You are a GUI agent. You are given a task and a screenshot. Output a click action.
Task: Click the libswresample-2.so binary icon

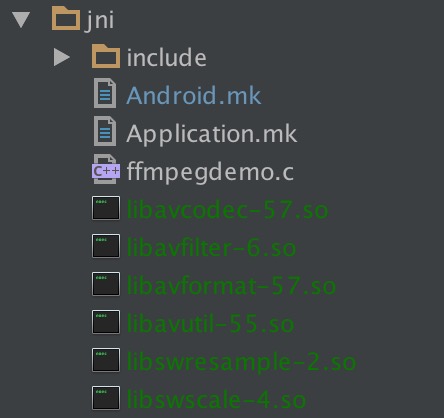(x=106, y=360)
